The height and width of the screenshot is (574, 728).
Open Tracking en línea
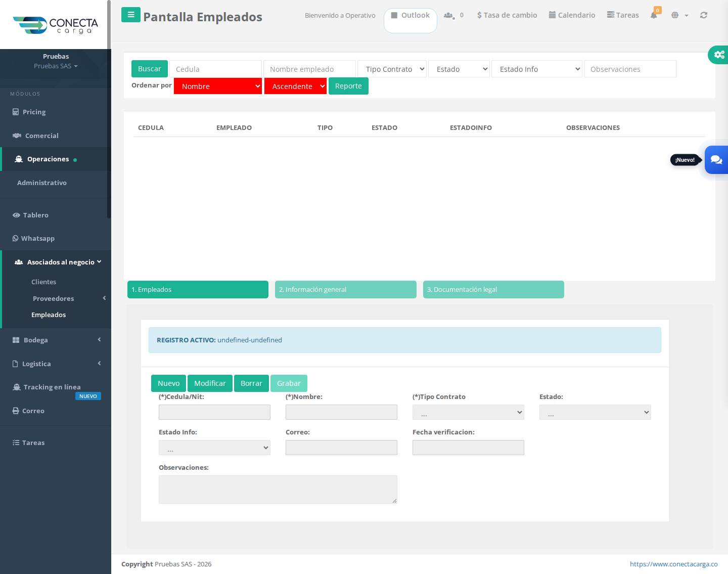56,387
